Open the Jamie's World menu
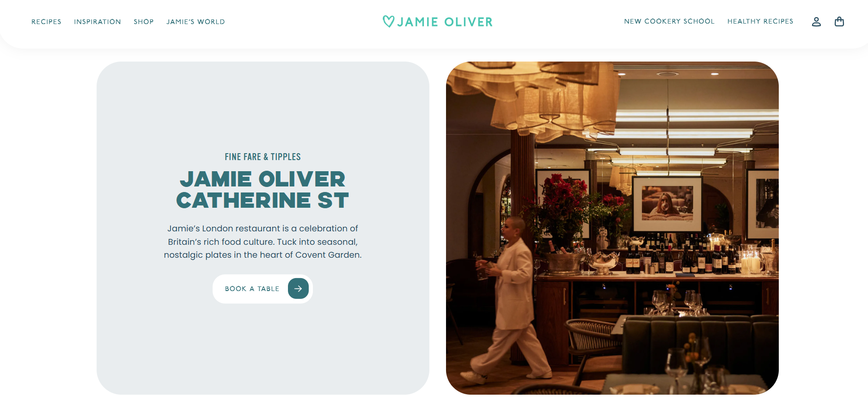Viewport: 868px width, 397px height. point(196,22)
